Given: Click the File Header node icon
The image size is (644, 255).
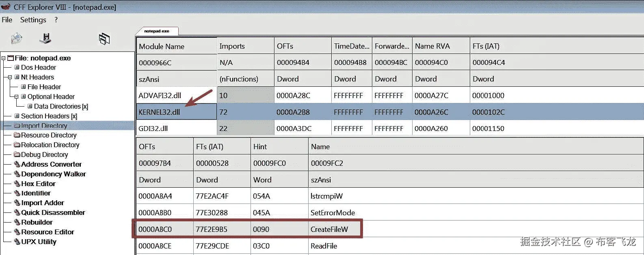Looking at the screenshot, I should (x=24, y=87).
